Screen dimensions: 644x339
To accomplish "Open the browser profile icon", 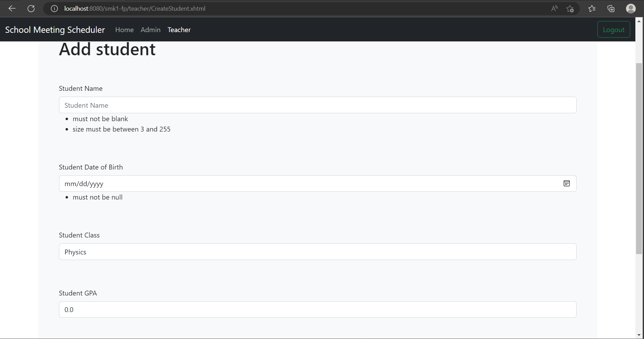I will 631,9.
